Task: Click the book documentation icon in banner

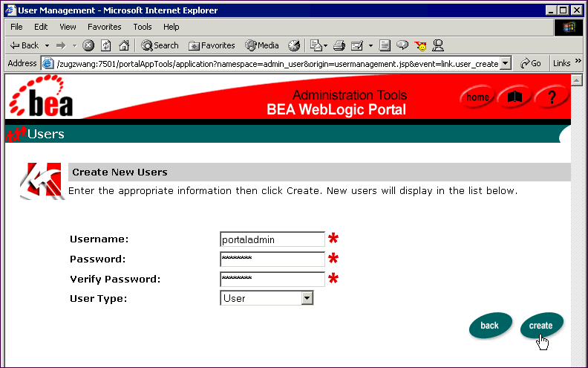Action: click(514, 97)
